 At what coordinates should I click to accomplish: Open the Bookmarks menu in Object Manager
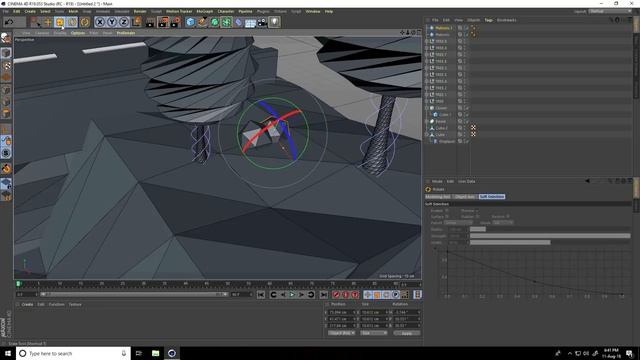coord(507,20)
